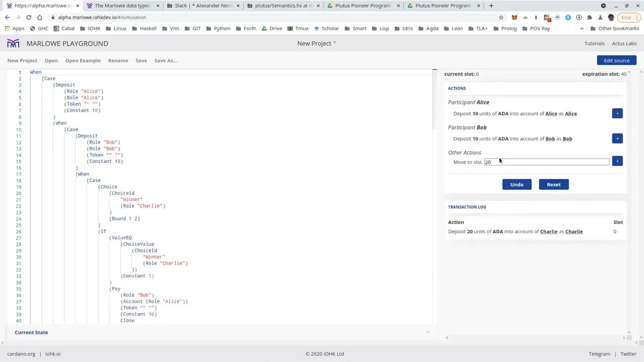Open the Save As menu item
This screenshot has height=362, width=644.
(166, 60)
